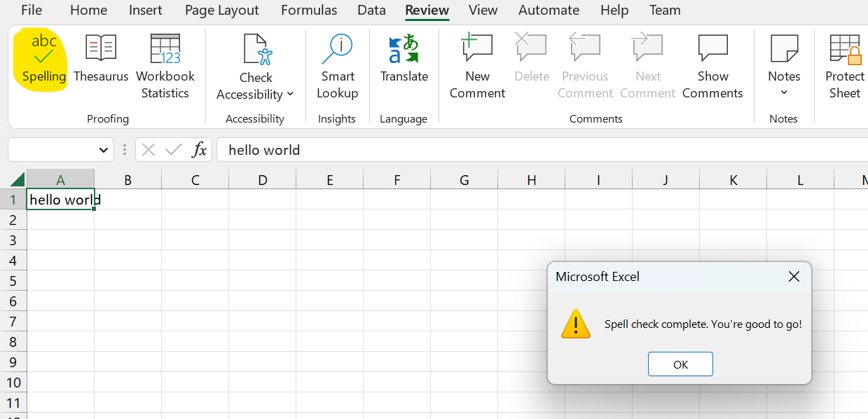Switch to the Data tab

pos(371,10)
